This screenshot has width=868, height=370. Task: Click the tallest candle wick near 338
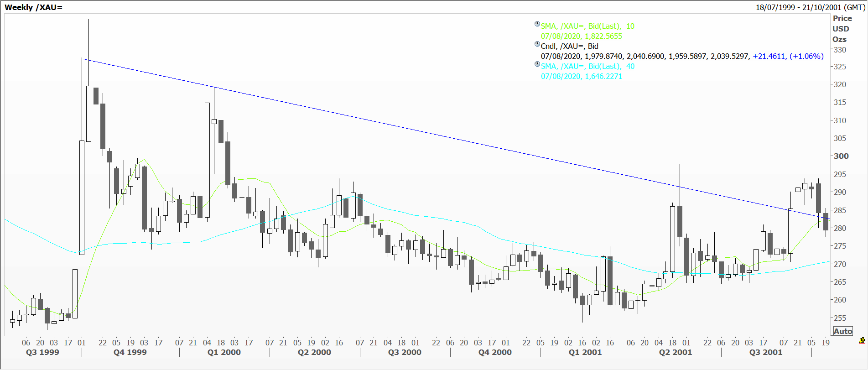click(88, 52)
